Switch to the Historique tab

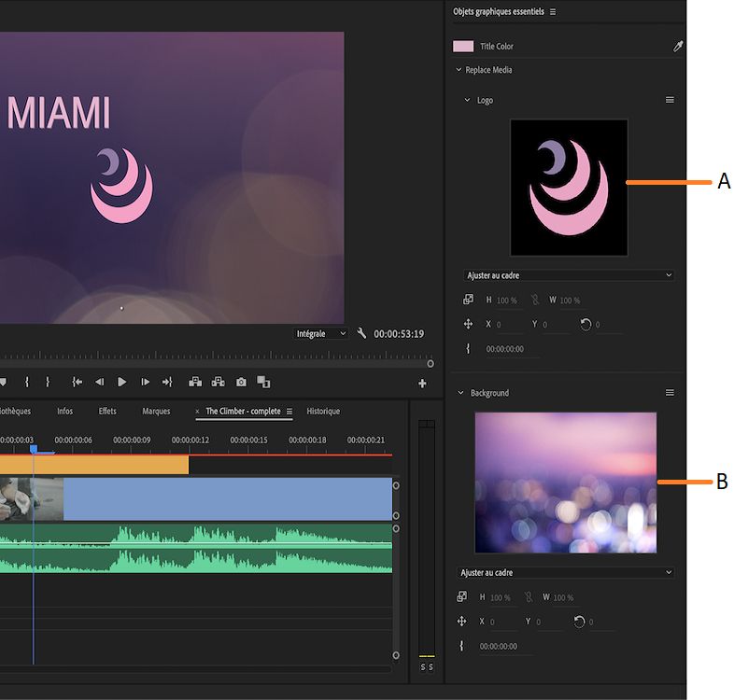(x=323, y=411)
